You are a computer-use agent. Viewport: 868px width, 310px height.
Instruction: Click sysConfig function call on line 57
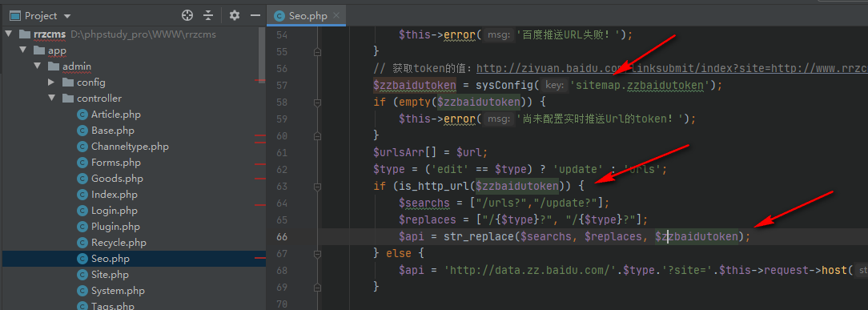tap(505, 85)
